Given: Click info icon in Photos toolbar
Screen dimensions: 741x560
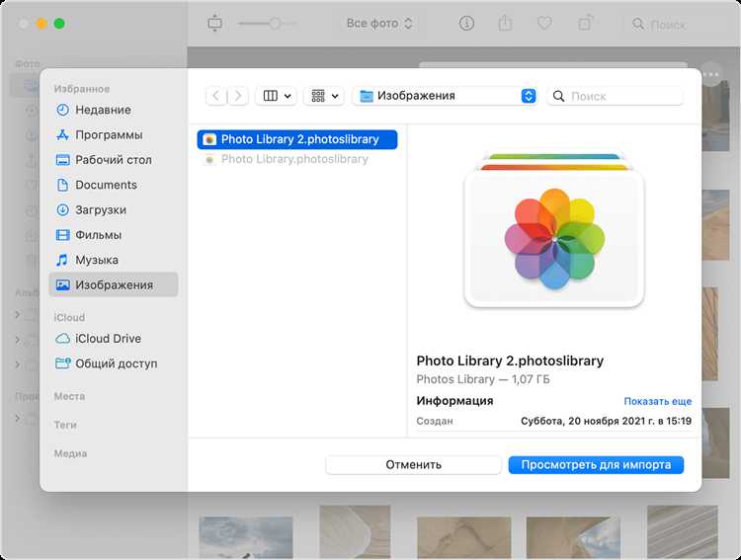Looking at the screenshot, I should coord(466,23).
